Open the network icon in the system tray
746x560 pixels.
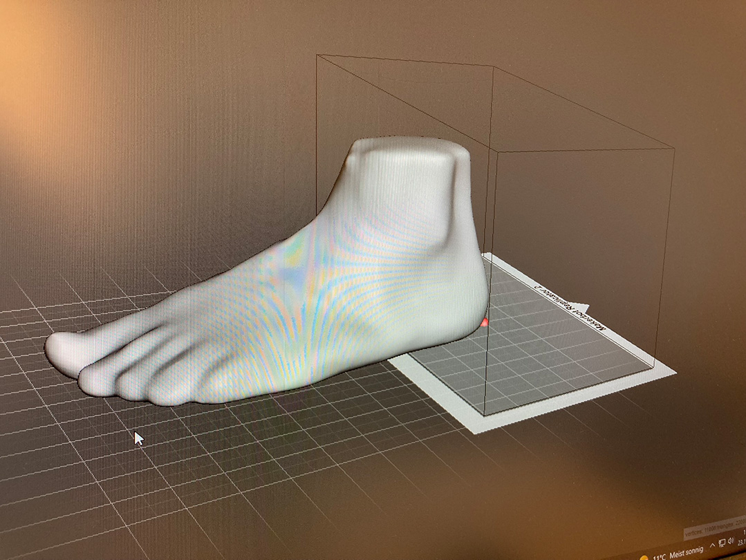click(722, 543)
